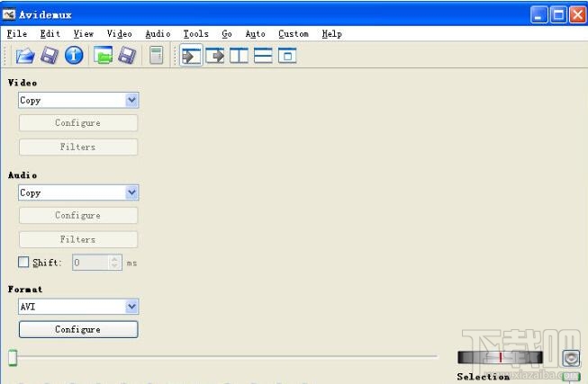Open a video file with folder icon
The height and width of the screenshot is (384, 588).
tap(25, 56)
